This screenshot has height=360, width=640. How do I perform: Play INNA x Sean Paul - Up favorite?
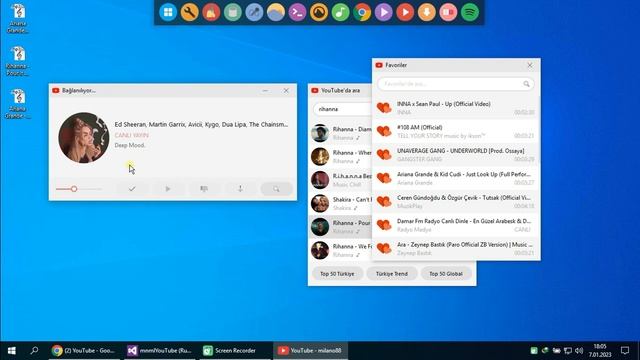click(x=456, y=108)
